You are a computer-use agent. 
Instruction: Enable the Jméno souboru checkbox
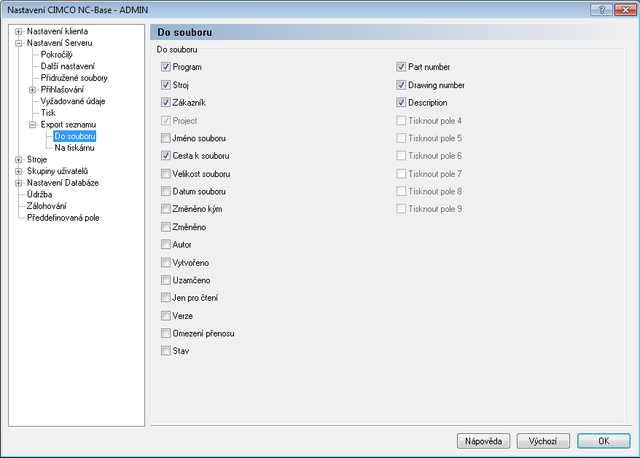click(x=166, y=138)
